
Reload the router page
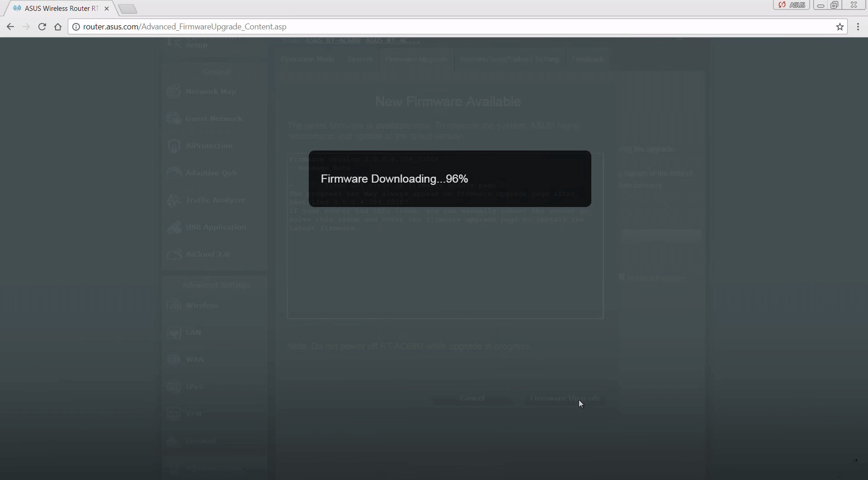point(42,27)
